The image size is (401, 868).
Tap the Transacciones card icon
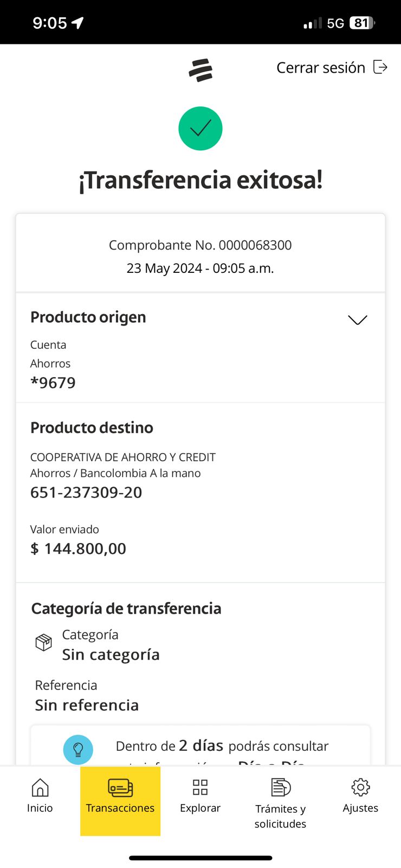click(120, 787)
